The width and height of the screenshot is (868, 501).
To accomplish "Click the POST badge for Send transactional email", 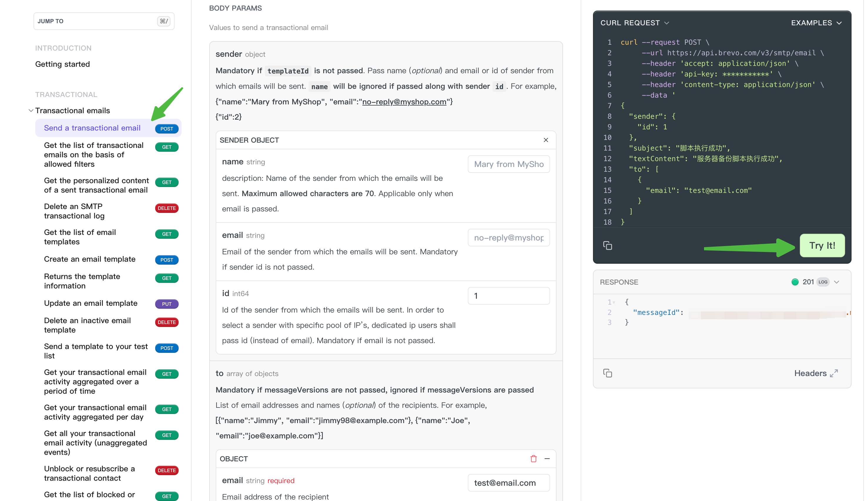I will (x=166, y=129).
